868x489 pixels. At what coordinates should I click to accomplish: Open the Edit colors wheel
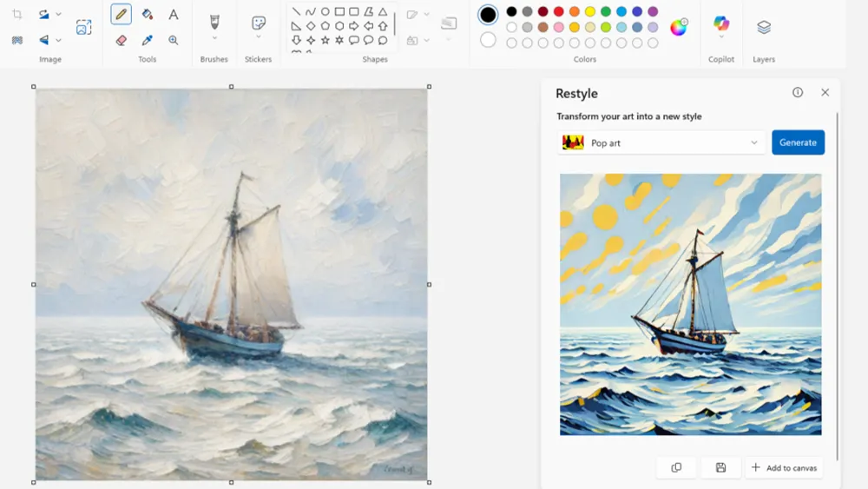(x=678, y=28)
